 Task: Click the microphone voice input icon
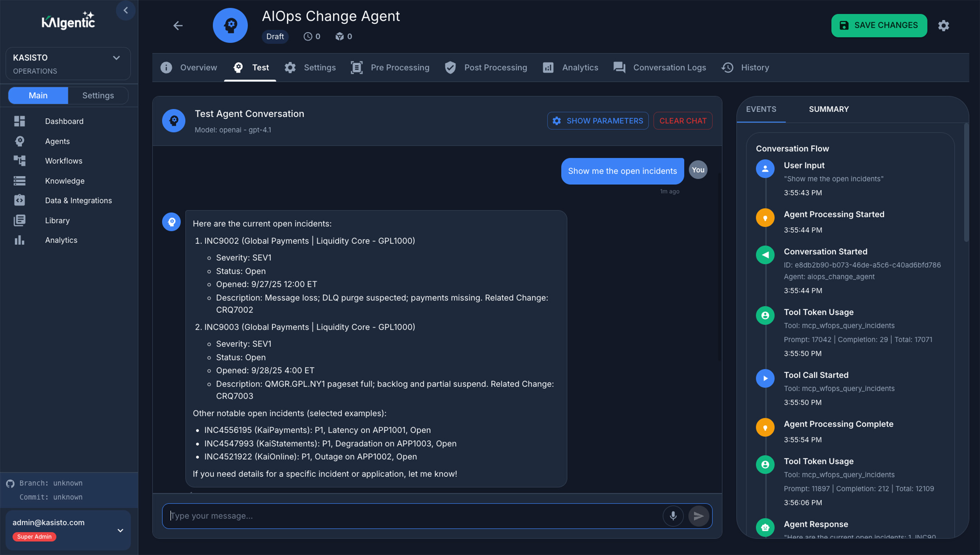coord(673,516)
